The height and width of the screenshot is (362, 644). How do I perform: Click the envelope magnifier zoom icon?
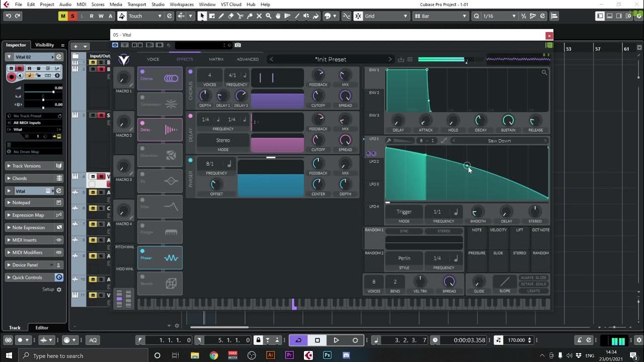tap(544, 73)
